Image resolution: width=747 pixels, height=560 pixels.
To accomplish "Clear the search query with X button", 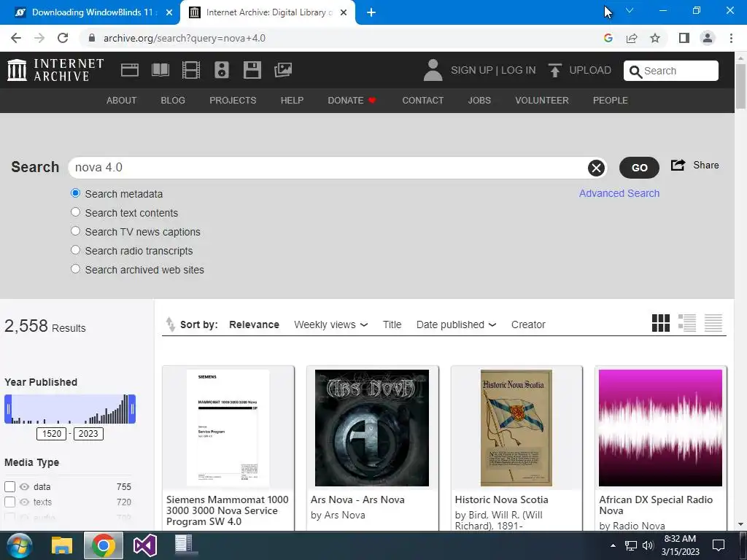I will point(596,168).
